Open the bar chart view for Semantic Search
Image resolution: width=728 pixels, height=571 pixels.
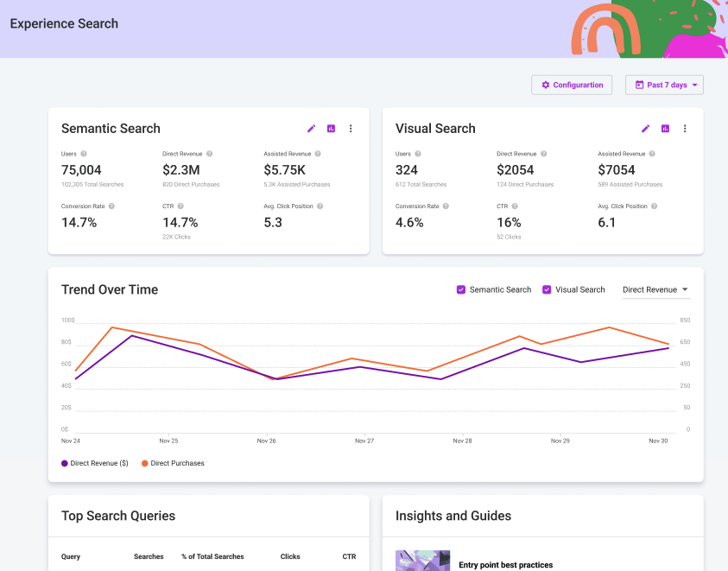331,128
